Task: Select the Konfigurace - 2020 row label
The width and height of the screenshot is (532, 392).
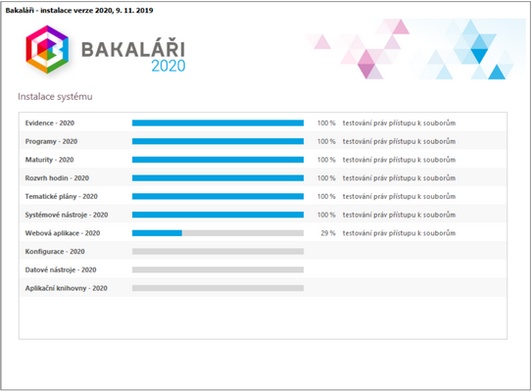Action: (55, 251)
